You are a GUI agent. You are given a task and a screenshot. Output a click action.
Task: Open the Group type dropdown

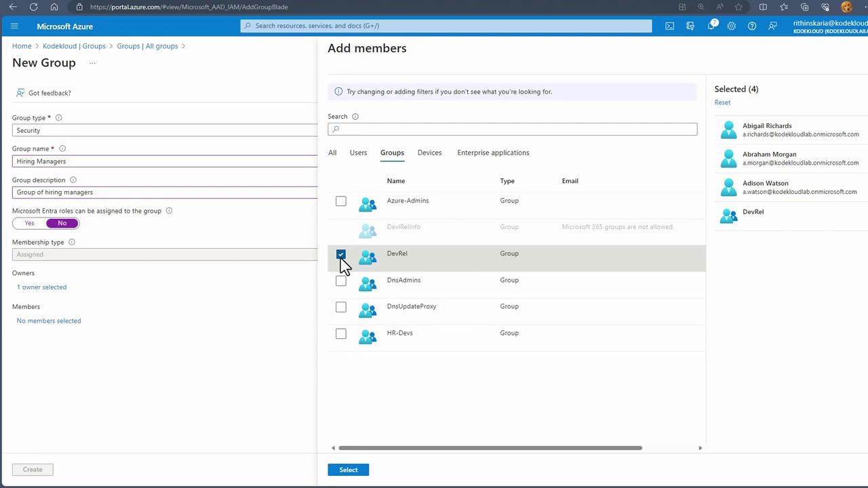164,130
